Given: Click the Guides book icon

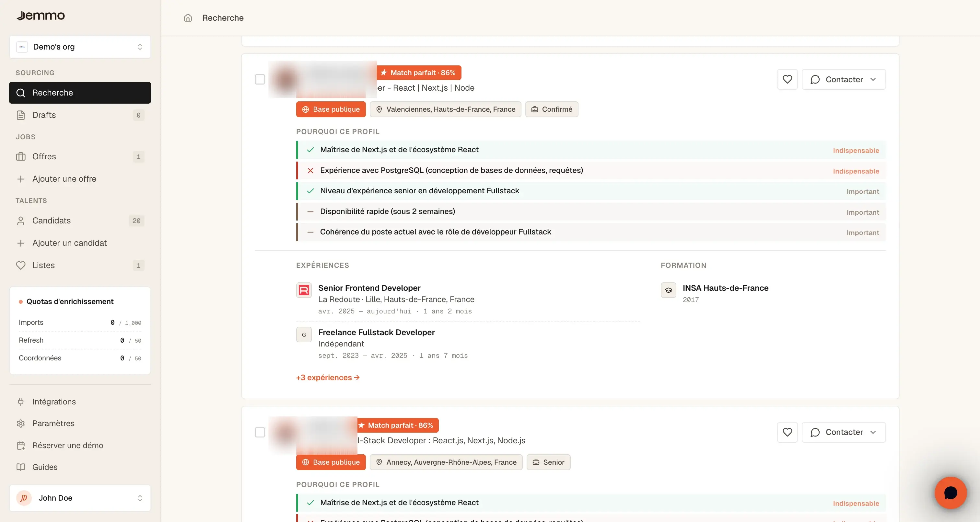Looking at the screenshot, I should pos(21,467).
